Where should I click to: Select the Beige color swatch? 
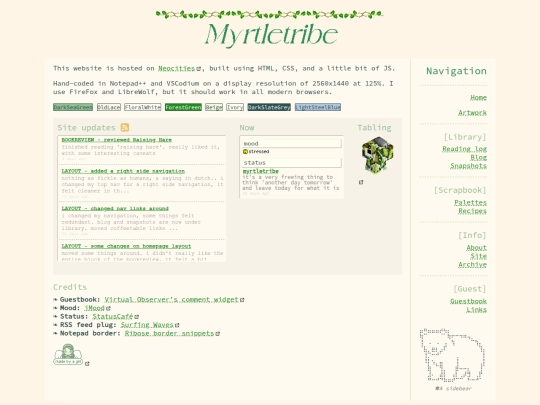214,107
